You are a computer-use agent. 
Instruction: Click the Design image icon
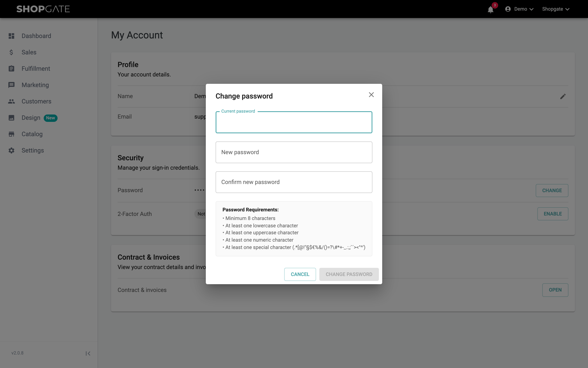pos(11,118)
